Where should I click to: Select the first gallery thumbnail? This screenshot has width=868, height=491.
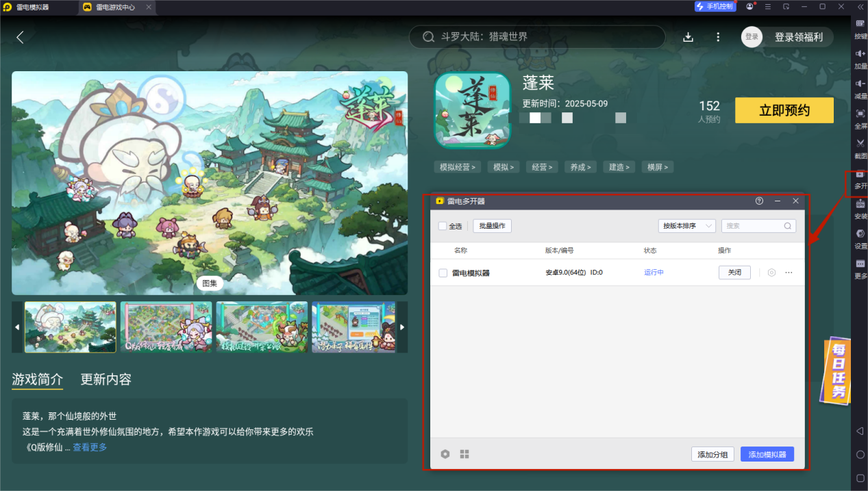pyautogui.click(x=71, y=327)
